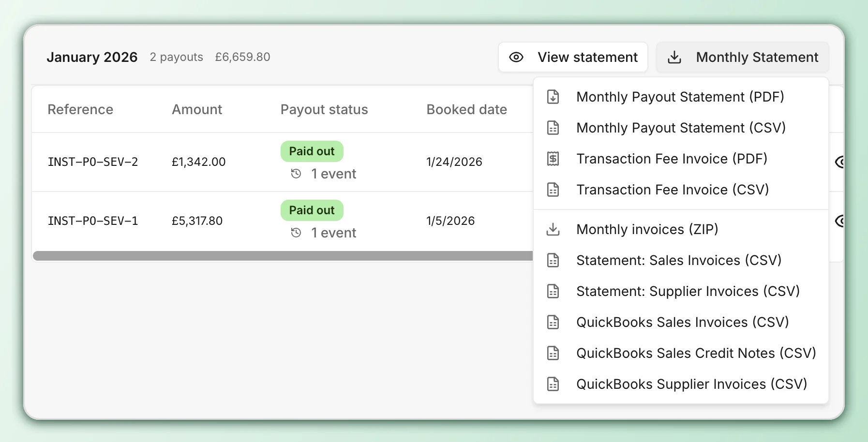
Task: Click the eye icon for payout INST-PO-SEV-1
Action: (840, 221)
